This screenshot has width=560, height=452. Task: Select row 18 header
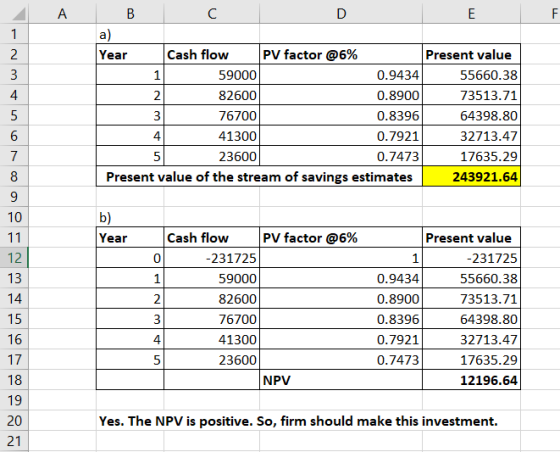click(x=14, y=380)
